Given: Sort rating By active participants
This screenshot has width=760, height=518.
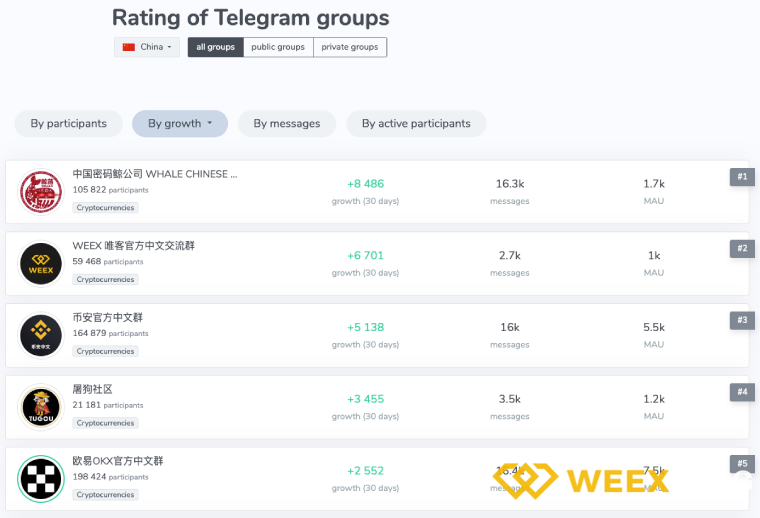Looking at the screenshot, I should (416, 124).
